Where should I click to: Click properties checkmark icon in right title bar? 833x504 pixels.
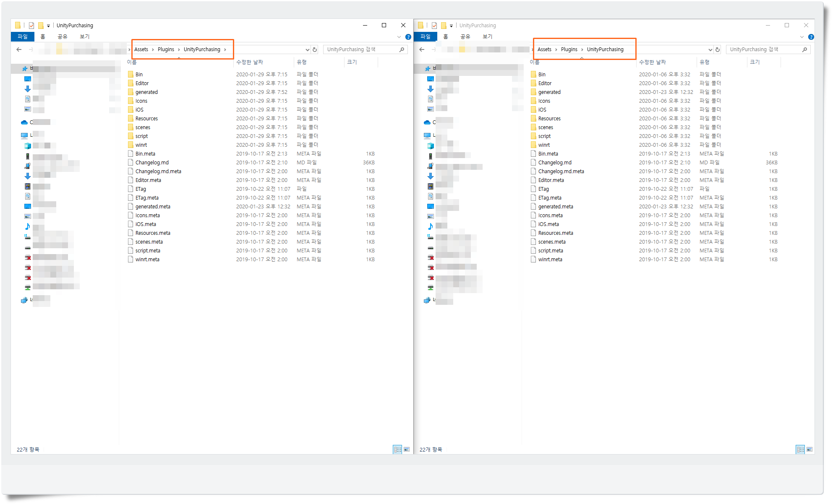click(x=434, y=26)
